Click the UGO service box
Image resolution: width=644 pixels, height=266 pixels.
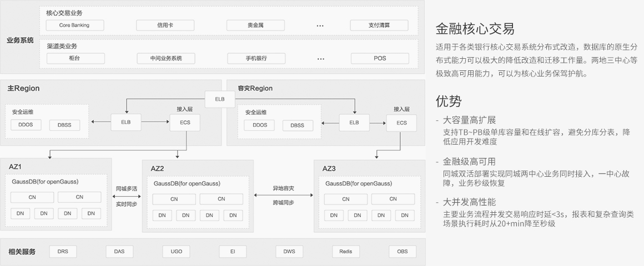pos(176,251)
